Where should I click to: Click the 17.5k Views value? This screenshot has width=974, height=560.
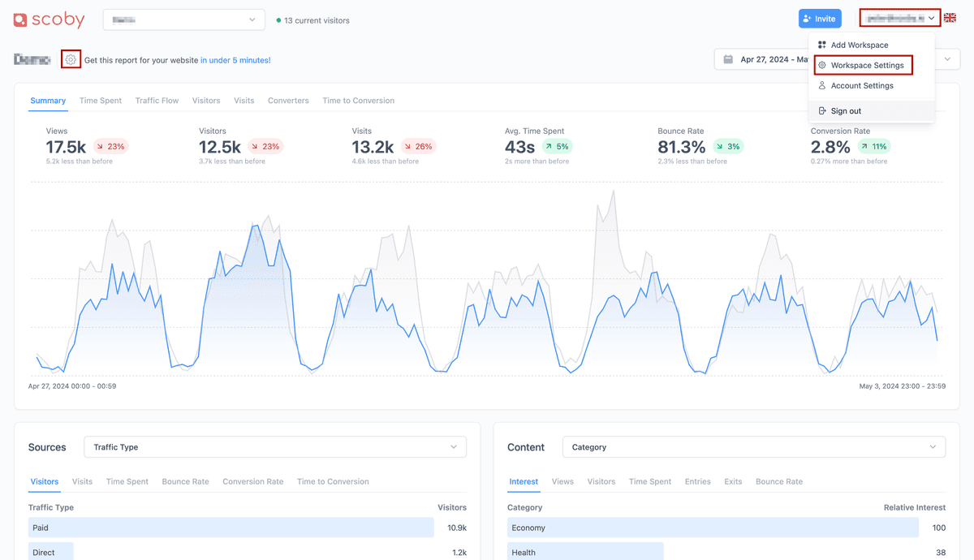coord(66,147)
